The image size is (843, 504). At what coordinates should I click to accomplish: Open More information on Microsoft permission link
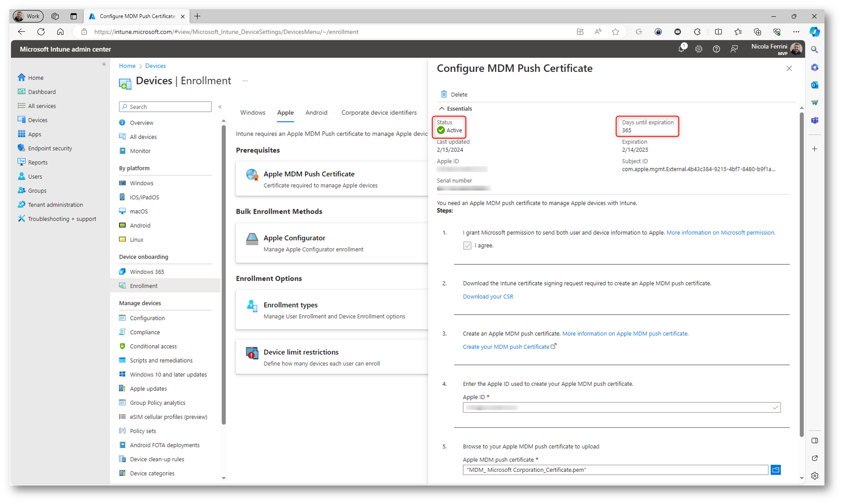pos(720,233)
